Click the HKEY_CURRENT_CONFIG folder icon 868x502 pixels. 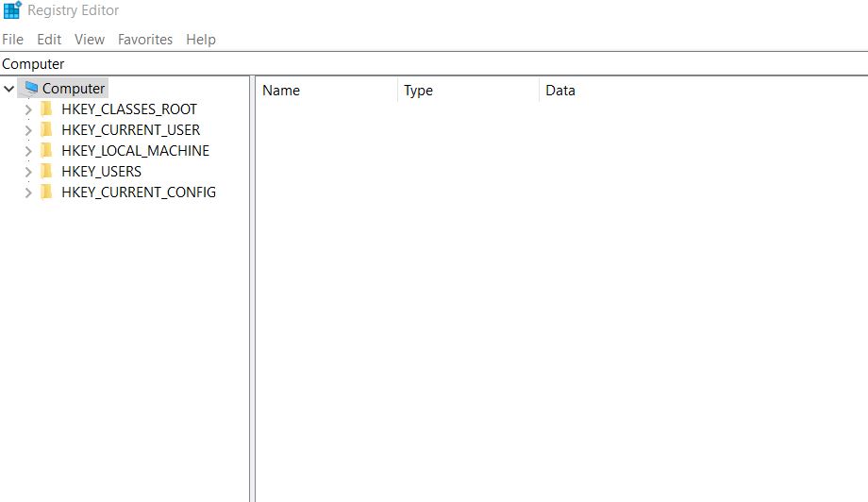click(x=46, y=192)
